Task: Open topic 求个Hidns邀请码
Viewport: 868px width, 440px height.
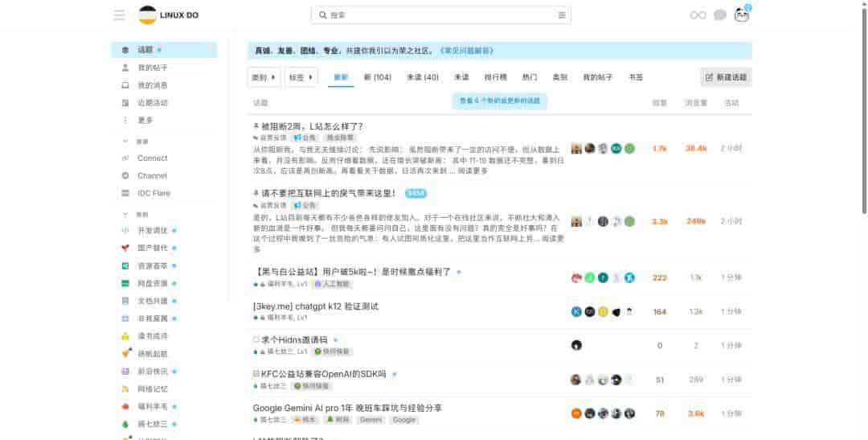Action: pyautogui.click(x=294, y=339)
